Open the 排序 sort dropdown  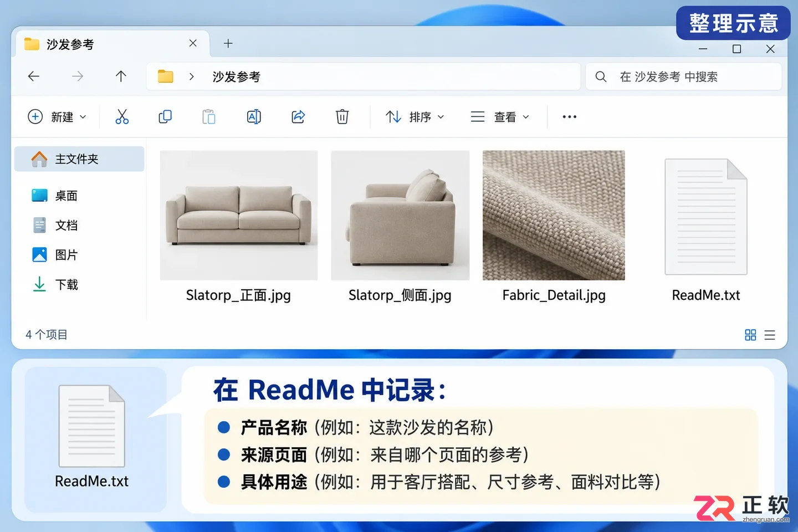coord(415,117)
